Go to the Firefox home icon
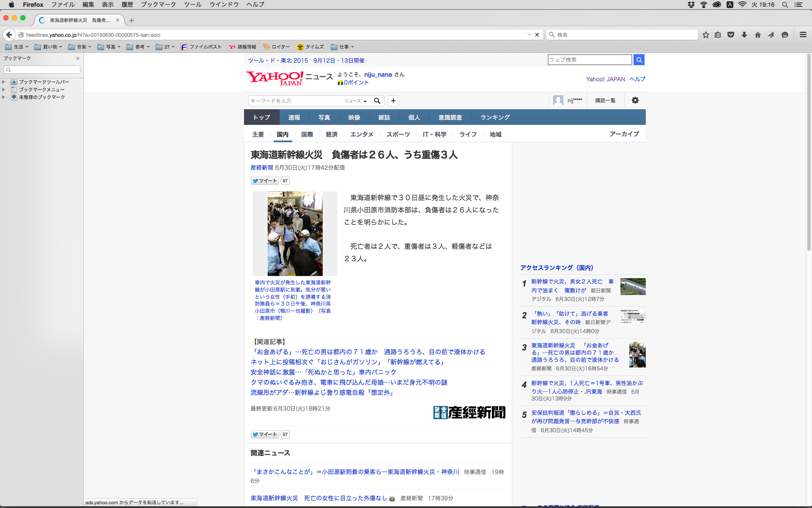 (758, 35)
